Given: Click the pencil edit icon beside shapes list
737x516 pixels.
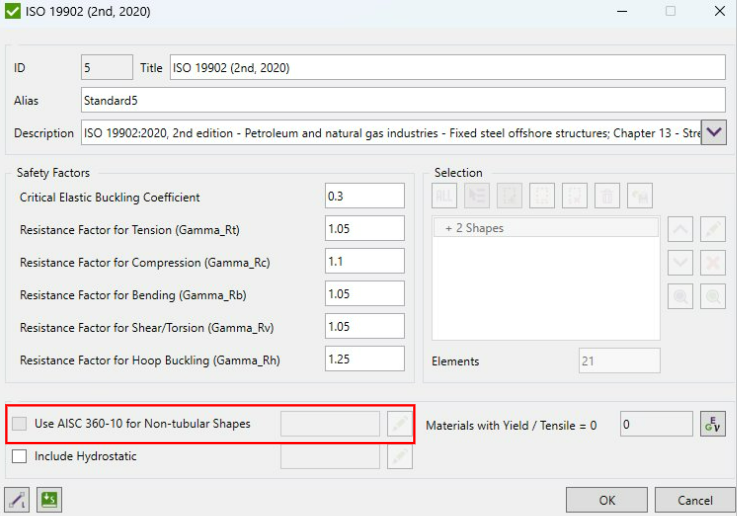Looking at the screenshot, I should [713, 229].
